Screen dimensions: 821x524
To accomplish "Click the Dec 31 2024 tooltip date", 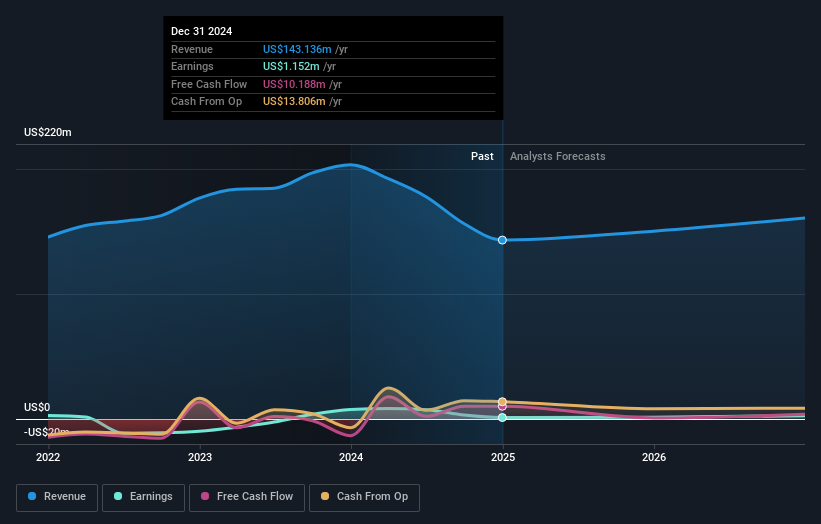I will point(202,31).
